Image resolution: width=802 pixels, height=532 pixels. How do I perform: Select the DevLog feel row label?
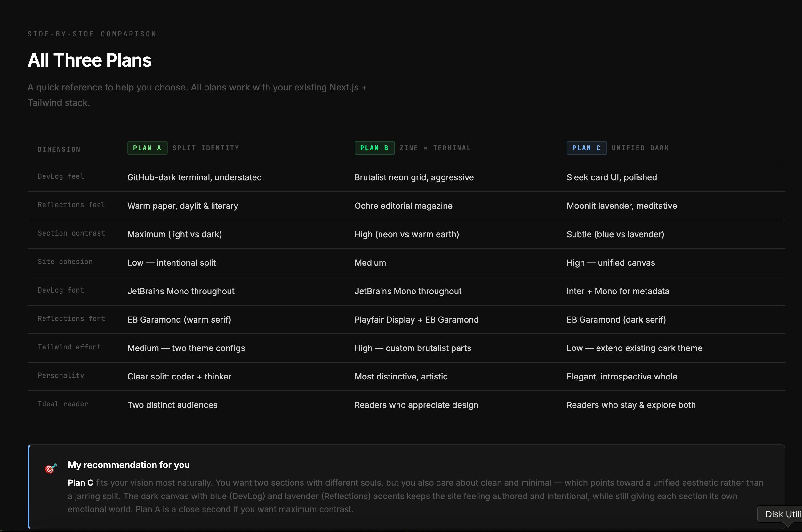pyautogui.click(x=61, y=176)
